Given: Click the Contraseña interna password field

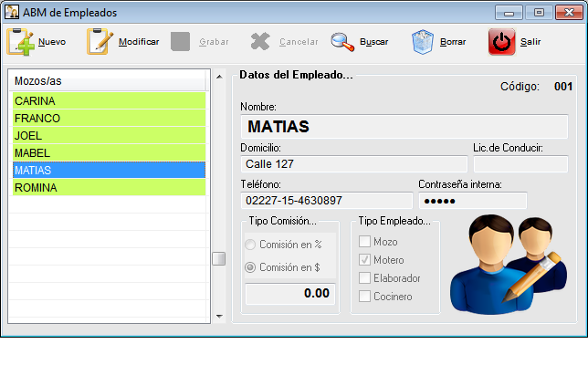Looking at the screenshot, I should click(x=473, y=201).
